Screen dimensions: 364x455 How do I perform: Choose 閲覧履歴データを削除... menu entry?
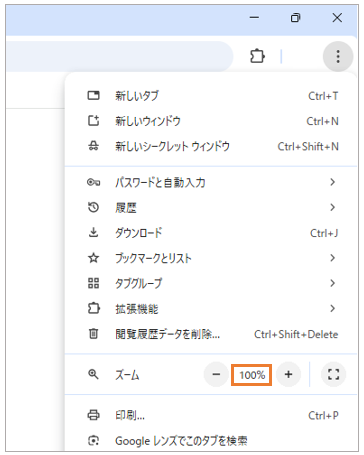point(211,333)
